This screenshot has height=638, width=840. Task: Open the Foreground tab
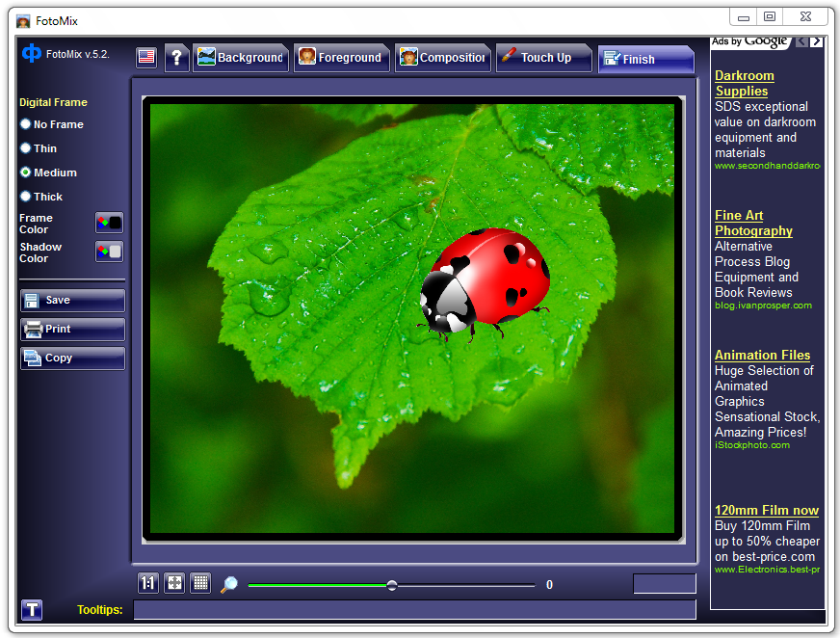pyautogui.click(x=341, y=58)
